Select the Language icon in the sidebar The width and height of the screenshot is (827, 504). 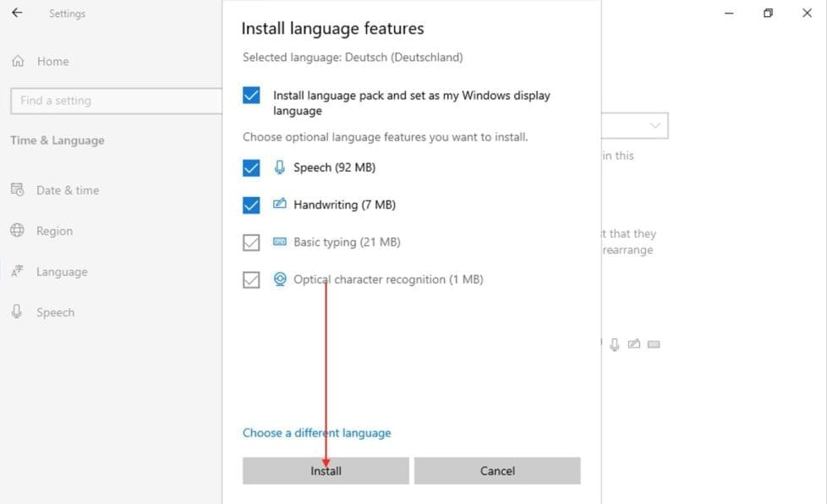click(18, 271)
